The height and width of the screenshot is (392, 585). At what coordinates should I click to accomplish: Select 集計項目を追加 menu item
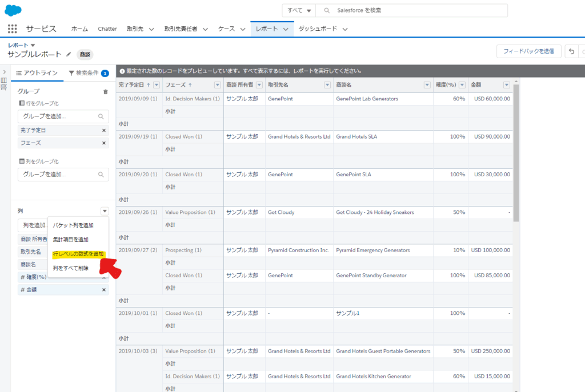[x=70, y=240]
